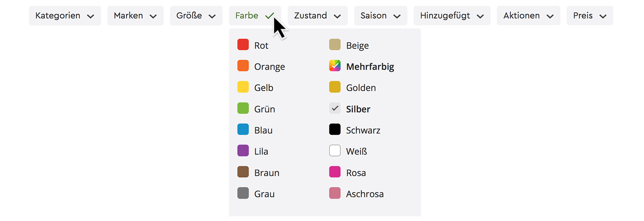Open the Zustand filter menu
644x221 pixels.
(317, 16)
